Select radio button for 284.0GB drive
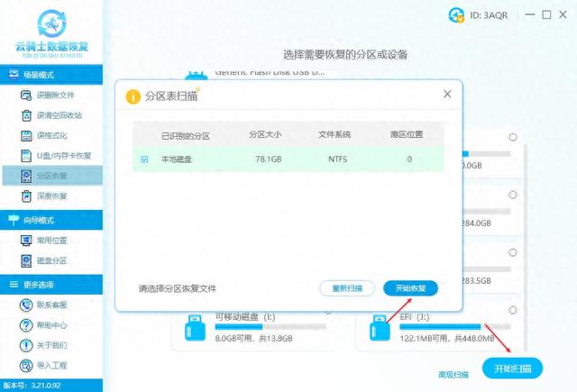The width and height of the screenshot is (577, 392). coord(513,195)
